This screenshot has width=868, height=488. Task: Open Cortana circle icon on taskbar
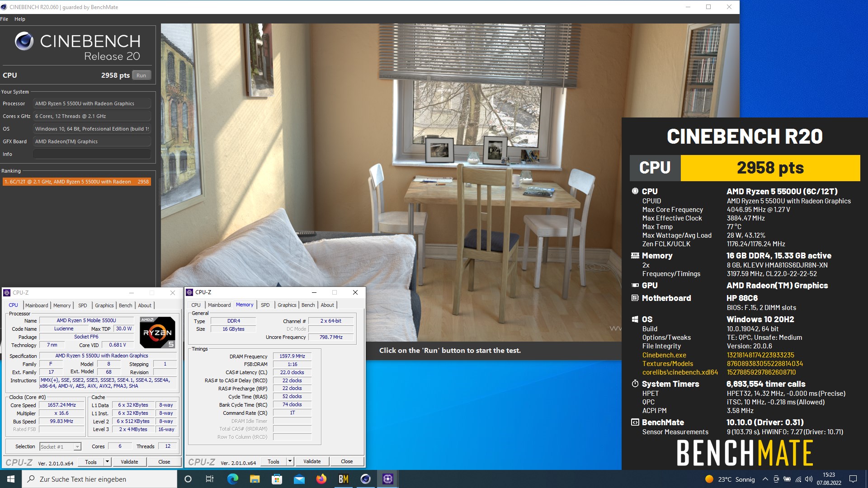click(188, 479)
